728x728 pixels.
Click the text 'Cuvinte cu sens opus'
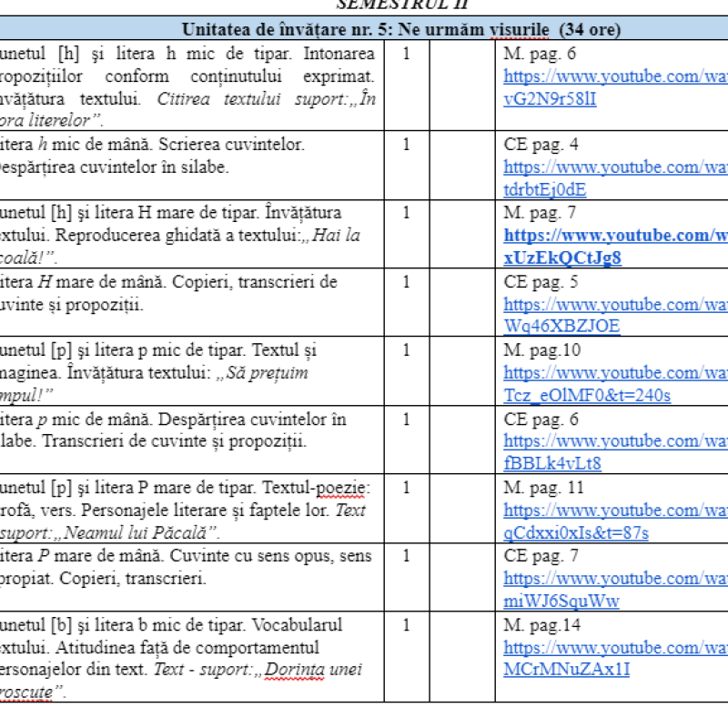pyautogui.click(x=251, y=556)
